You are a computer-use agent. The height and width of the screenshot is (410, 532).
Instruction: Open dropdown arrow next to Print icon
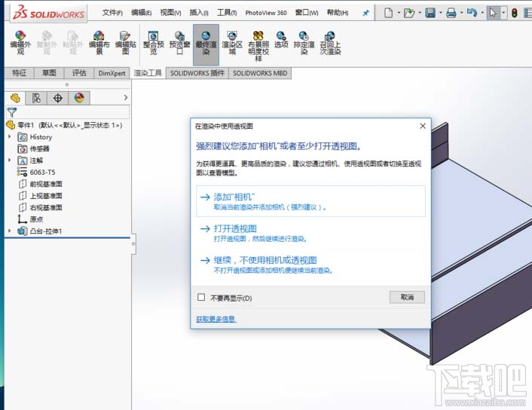tap(461, 13)
